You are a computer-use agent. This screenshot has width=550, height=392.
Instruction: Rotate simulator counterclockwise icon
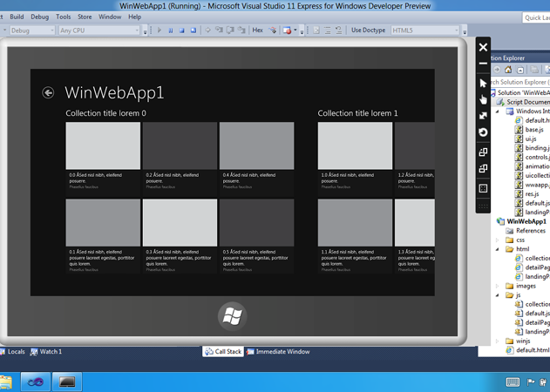(483, 168)
